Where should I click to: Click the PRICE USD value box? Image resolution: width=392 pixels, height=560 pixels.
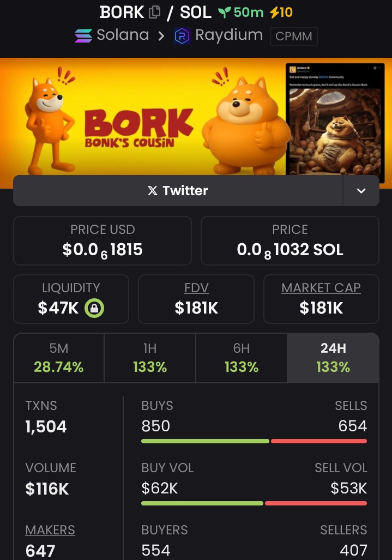(102, 240)
